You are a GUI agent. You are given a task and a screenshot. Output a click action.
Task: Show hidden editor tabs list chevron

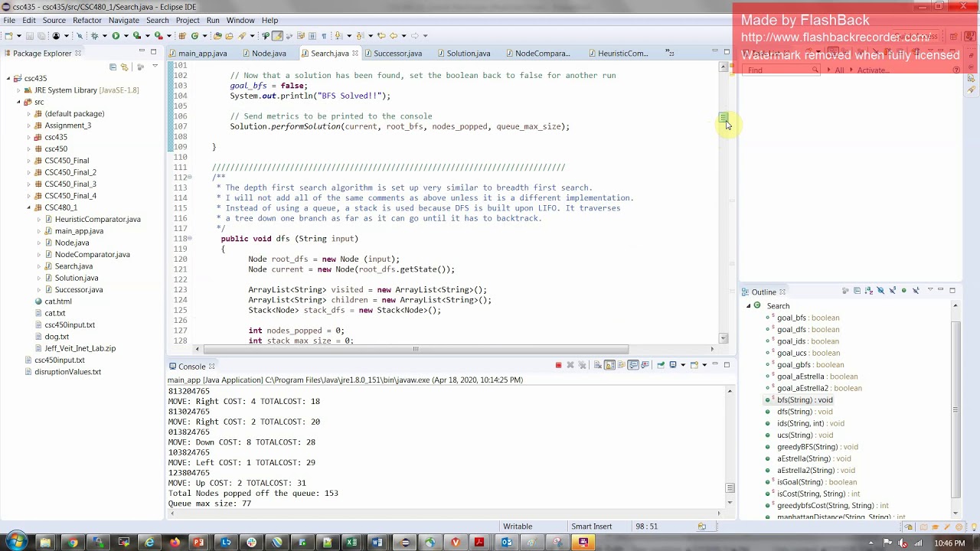click(x=670, y=53)
